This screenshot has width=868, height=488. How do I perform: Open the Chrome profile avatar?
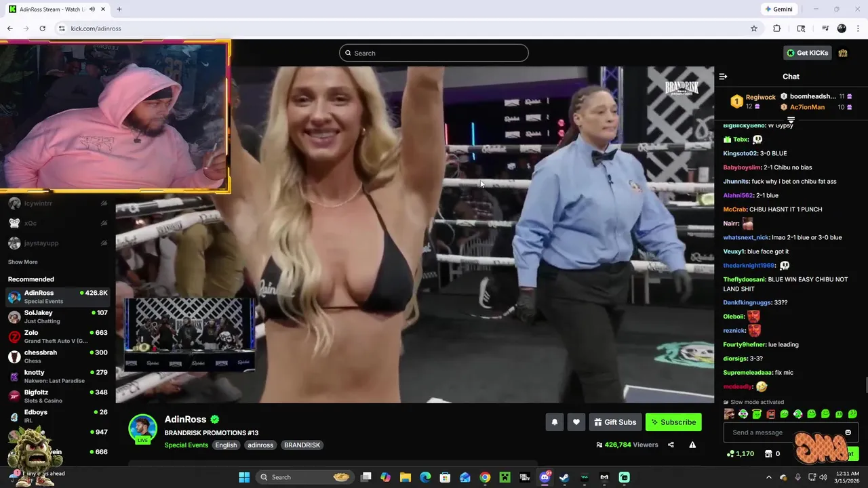point(842,28)
